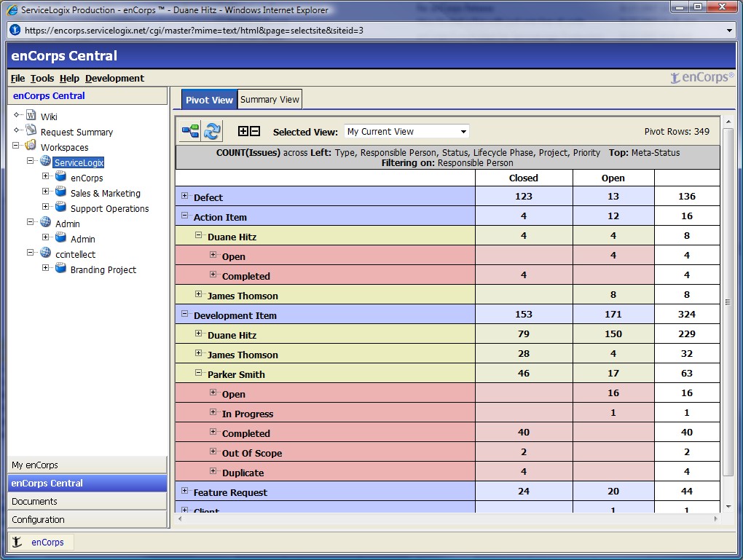Click the enCorps Central sidebar header
Viewport: 743px width, 560px height.
click(87, 95)
